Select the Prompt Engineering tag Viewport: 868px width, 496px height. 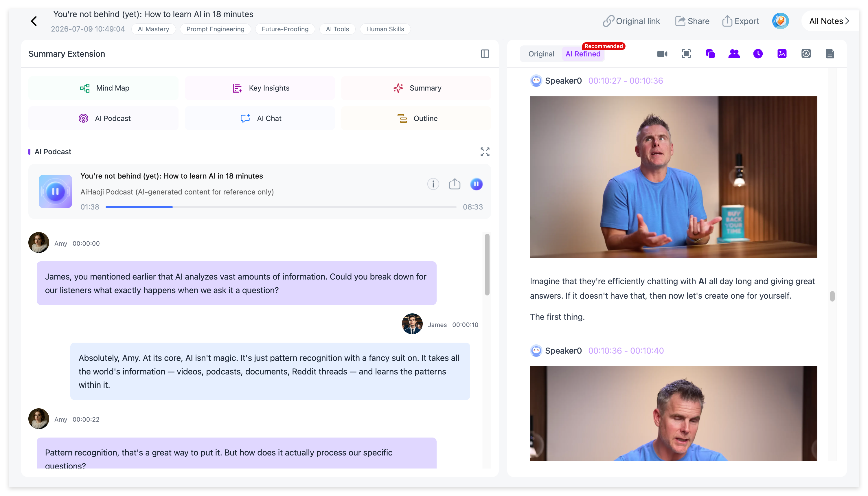click(215, 29)
